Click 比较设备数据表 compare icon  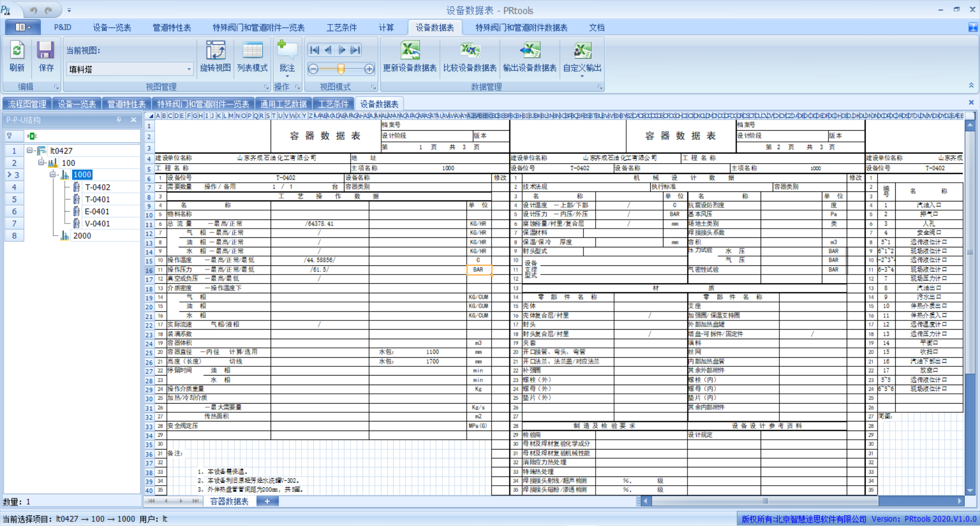[x=470, y=51]
